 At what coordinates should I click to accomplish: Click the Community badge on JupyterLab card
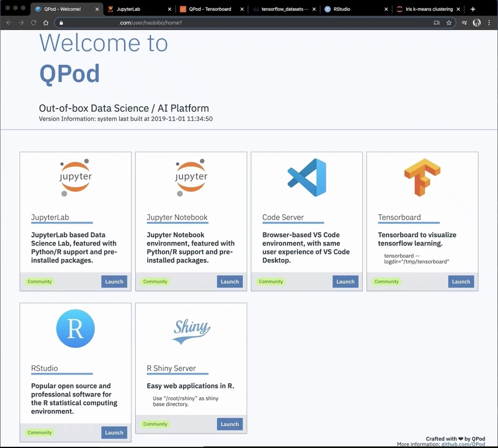(x=40, y=282)
